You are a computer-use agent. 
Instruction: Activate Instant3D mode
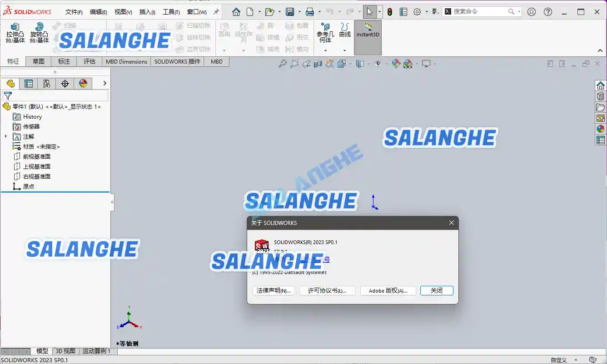coord(368,35)
